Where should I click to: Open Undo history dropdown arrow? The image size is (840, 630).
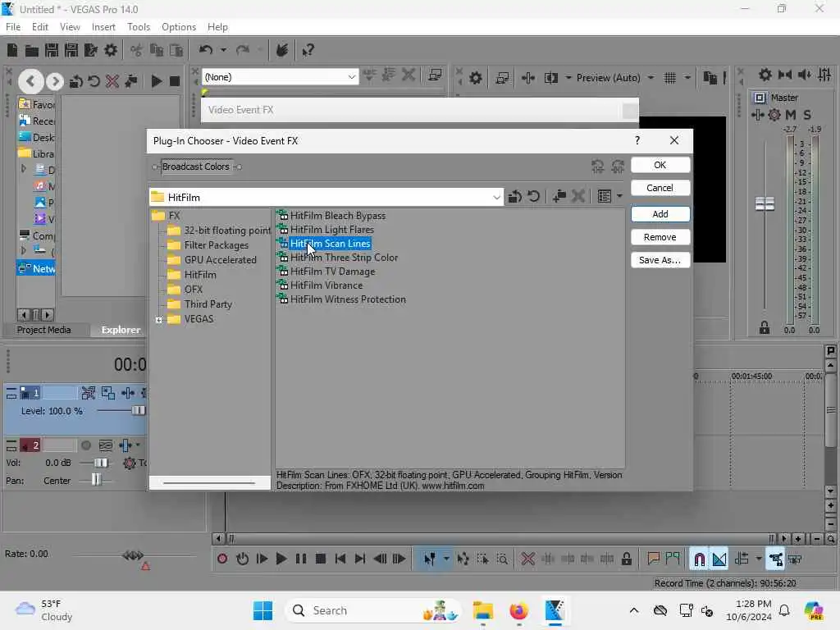[x=223, y=50]
